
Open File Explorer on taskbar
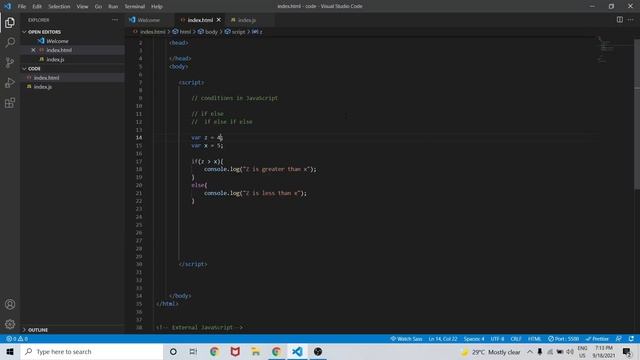256,351
